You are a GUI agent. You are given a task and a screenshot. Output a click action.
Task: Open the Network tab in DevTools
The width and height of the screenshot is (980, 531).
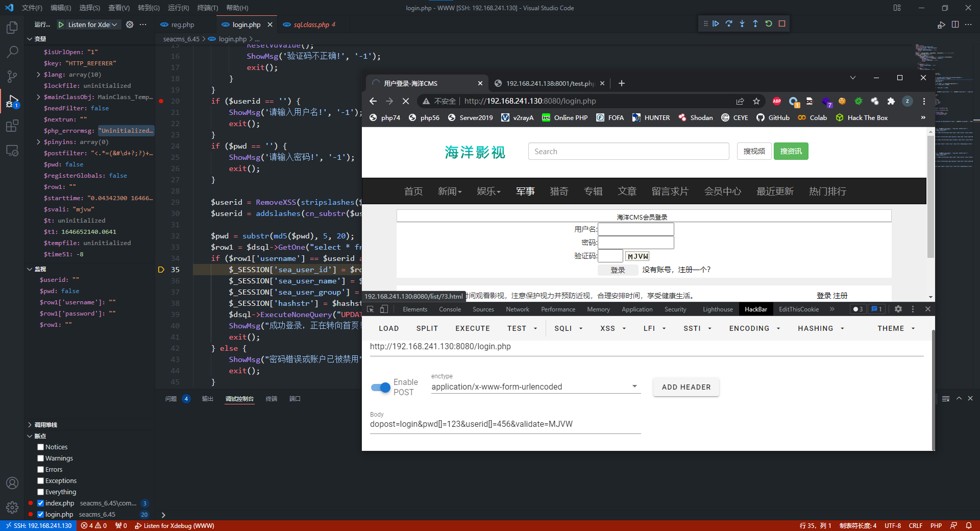point(517,309)
